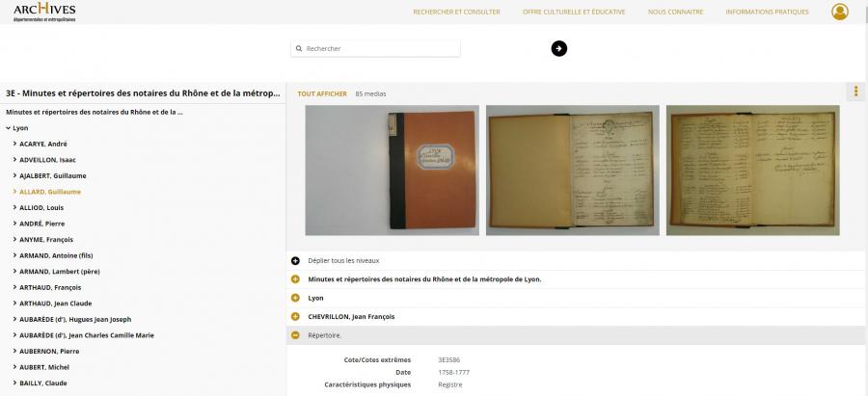Open the orange register cover thumbnail

(x=392, y=171)
